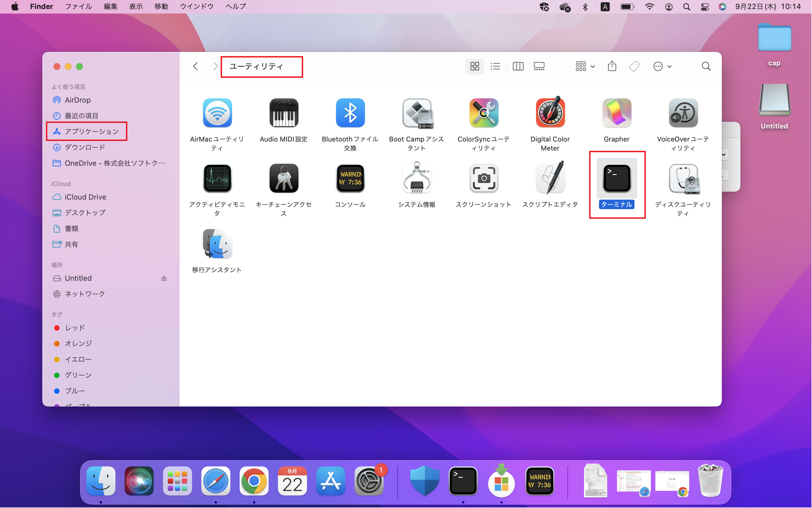Switch to column view in Finder toolbar
The height and width of the screenshot is (508, 812).
click(518, 66)
